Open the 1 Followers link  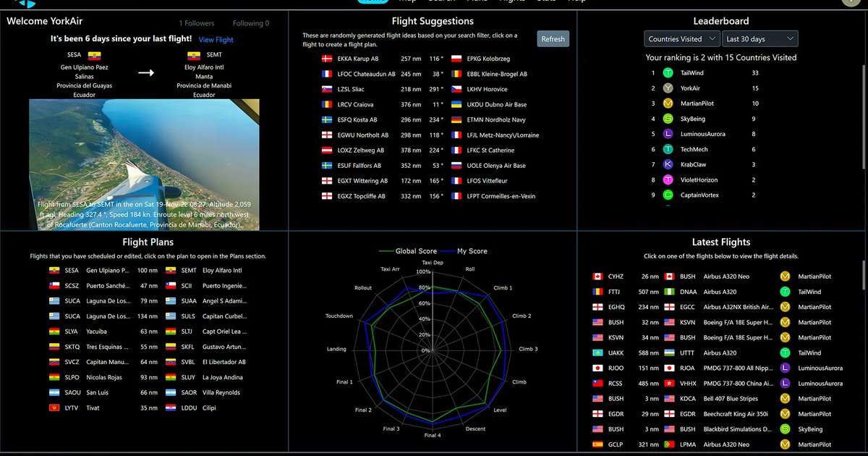pyautogui.click(x=197, y=23)
